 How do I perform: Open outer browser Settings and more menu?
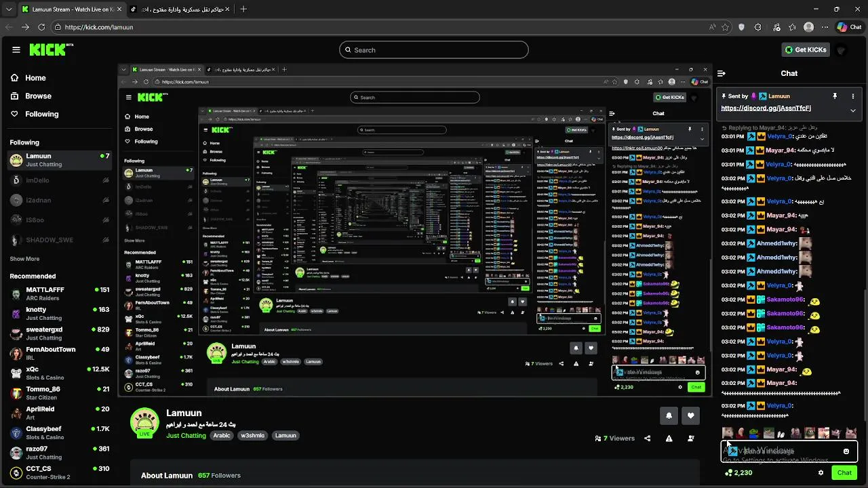(x=825, y=27)
